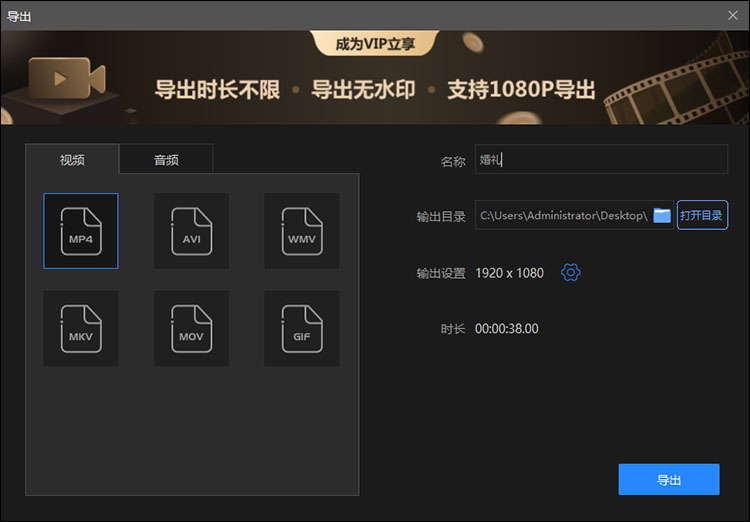Start export with the blue 导出 button
This screenshot has width=750, height=522.
tap(669, 479)
